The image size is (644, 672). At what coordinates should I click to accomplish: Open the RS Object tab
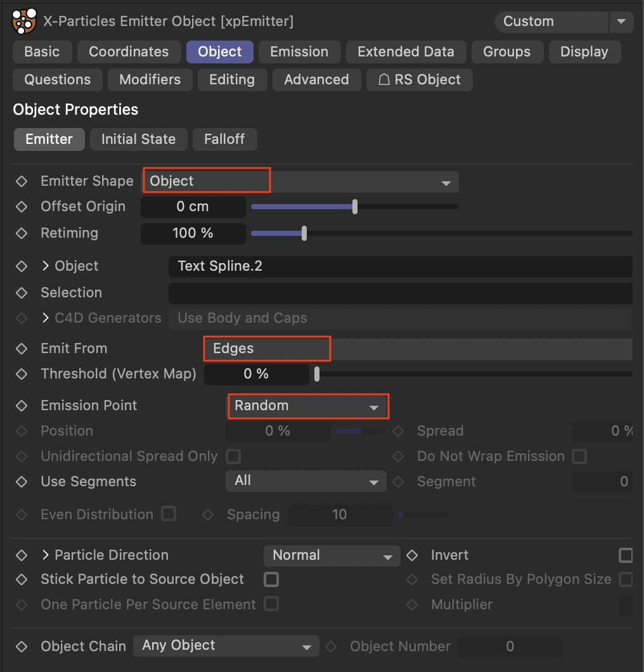tap(419, 80)
